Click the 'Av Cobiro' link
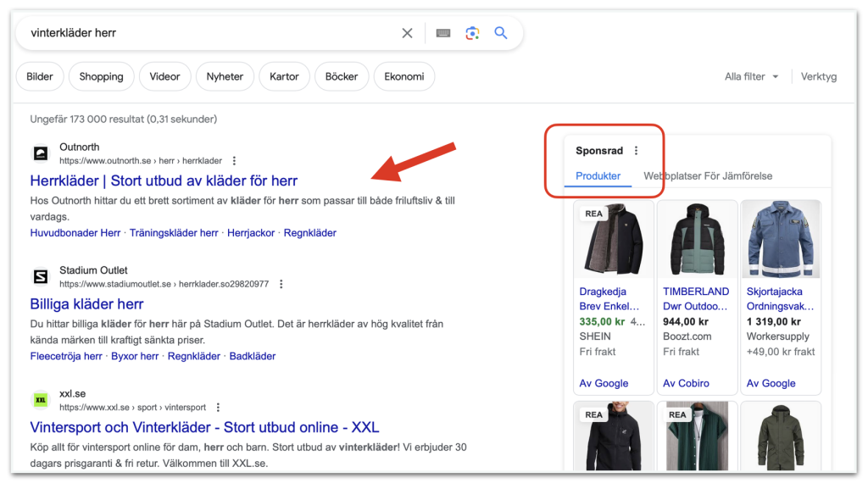The width and height of the screenshot is (868, 489). 686,383
